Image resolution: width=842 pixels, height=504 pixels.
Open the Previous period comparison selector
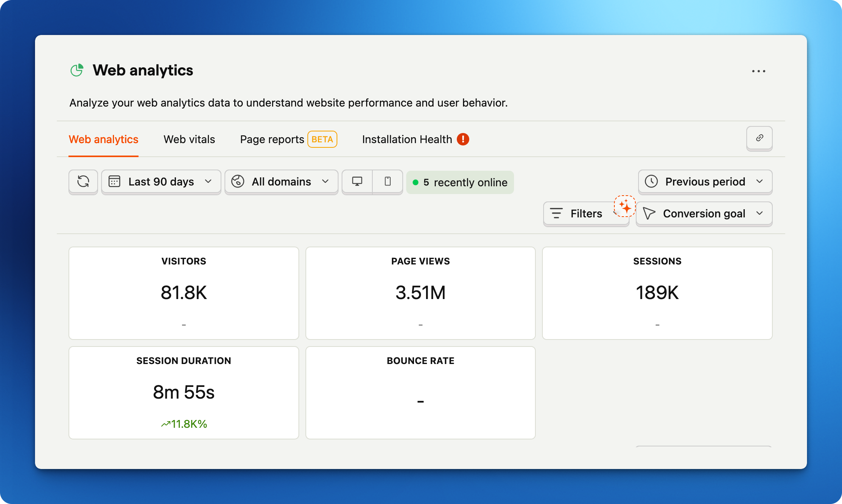tap(704, 182)
